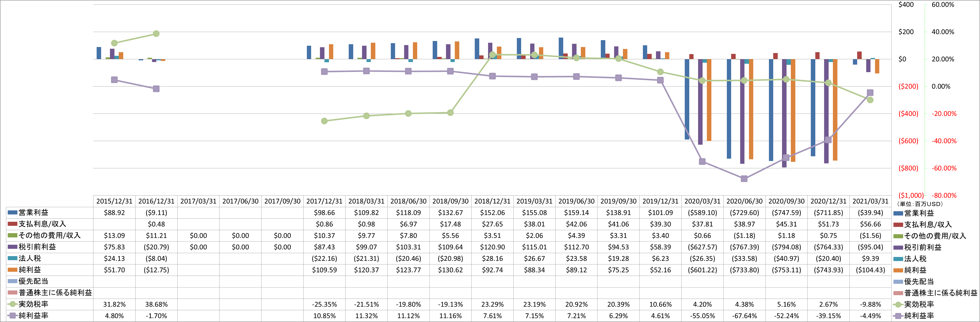This screenshot has width=980, height=322.
Task: Select the 支払利息 value $0.48
Action: [156, 224]
